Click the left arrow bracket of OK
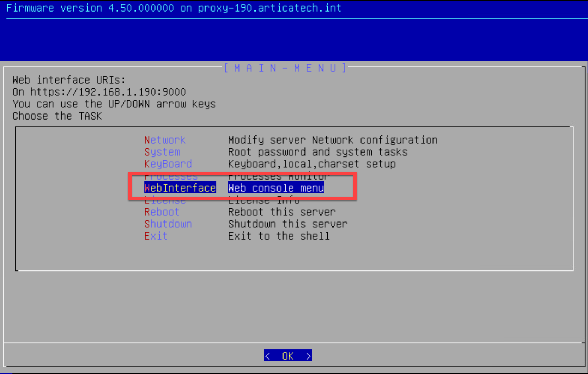Screen dimensions: 588x374 click(x=268, y=356)
